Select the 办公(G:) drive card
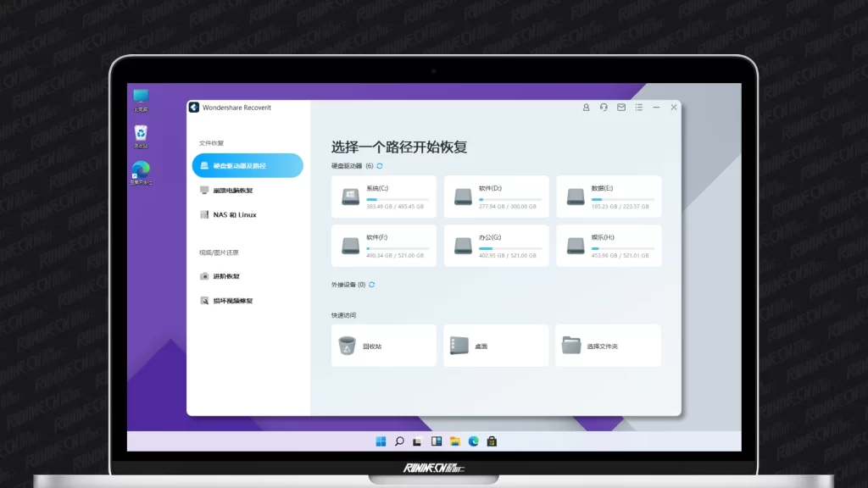The width and height of the screenshot is (868, 488). click(x=496, y=246)
